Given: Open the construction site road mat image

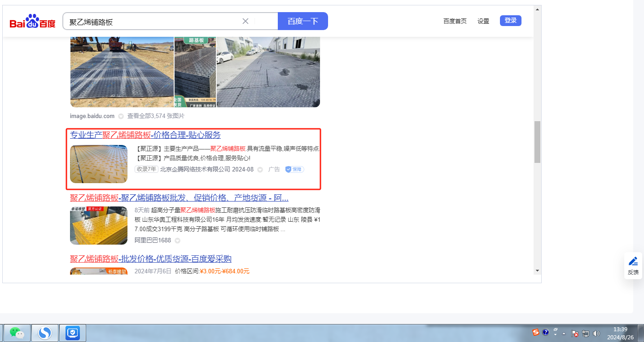Looking at the screenshot, I should click(x=122, y=72).
